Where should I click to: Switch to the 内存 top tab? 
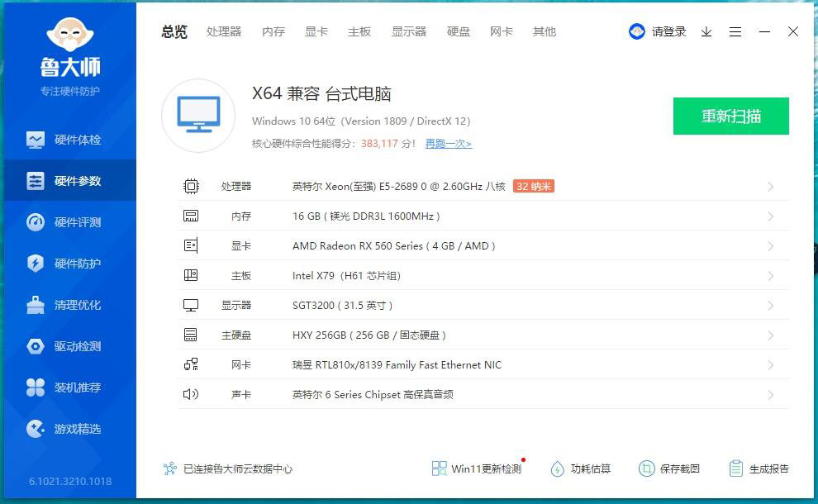tap(273, 32)
